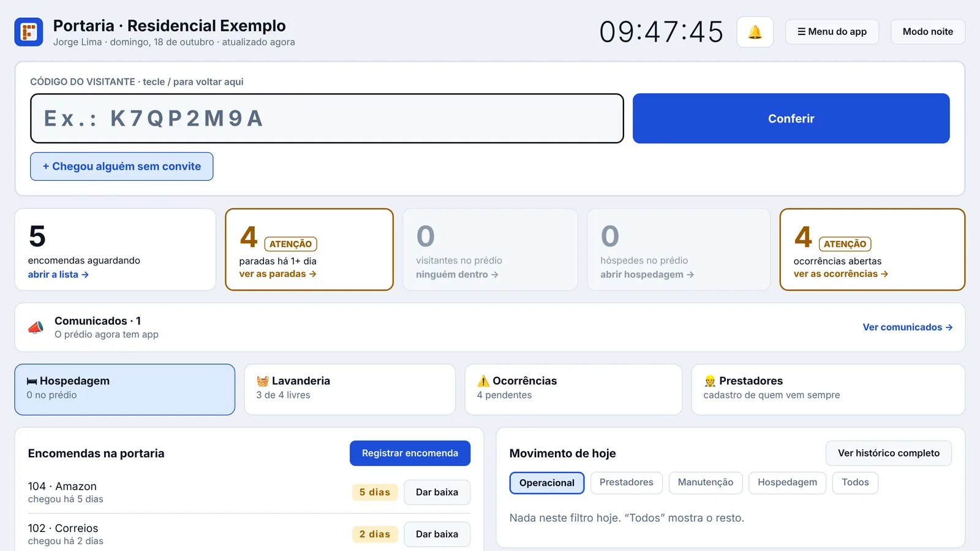Click the 09:47:45 clock display
Image resolution: width=980 pixels, height=551 pixels.
(x=661, y=32)
